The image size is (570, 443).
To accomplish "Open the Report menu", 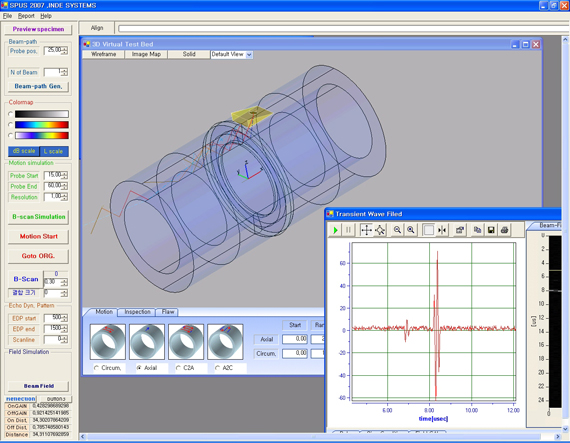I will [x=26, y=16].
